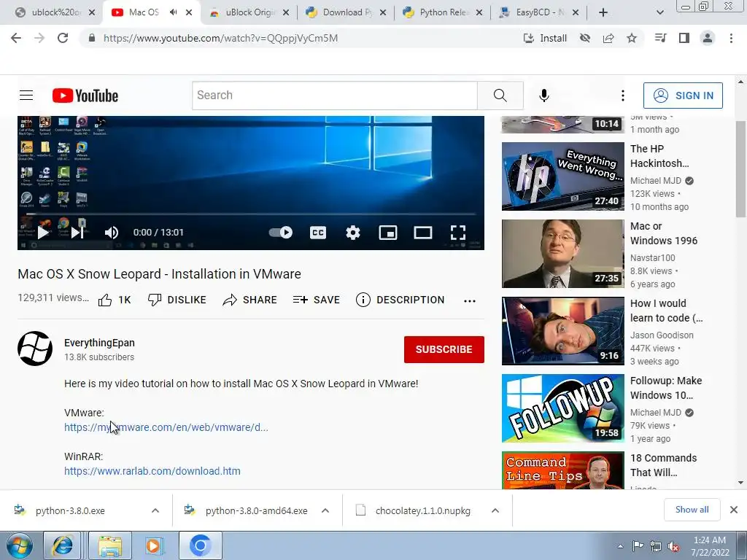Viewport: 747px width, 560px height.
Task: Open Chrome profile avatar
Action: 708,38
